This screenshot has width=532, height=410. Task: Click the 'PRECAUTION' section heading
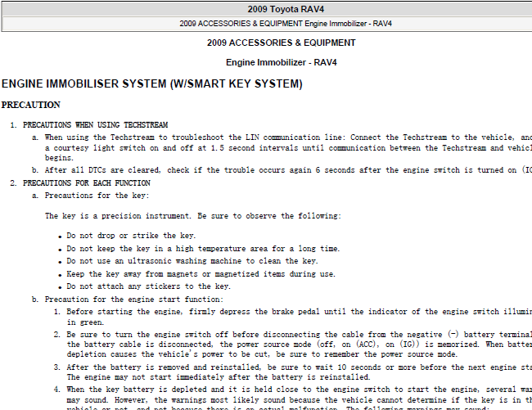pos(31,105)
